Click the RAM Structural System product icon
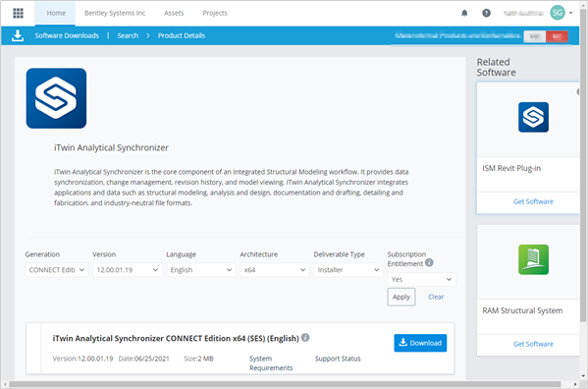 (x=533, y=259)
